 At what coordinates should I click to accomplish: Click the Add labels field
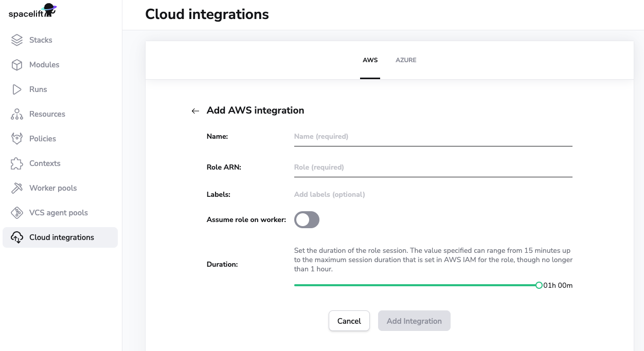pos(433,195)
